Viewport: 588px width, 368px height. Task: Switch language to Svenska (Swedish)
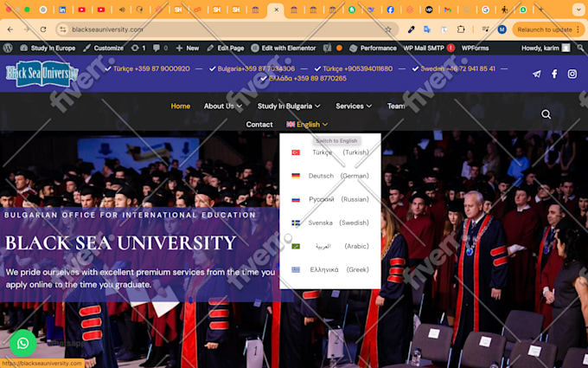pos(330,223)
